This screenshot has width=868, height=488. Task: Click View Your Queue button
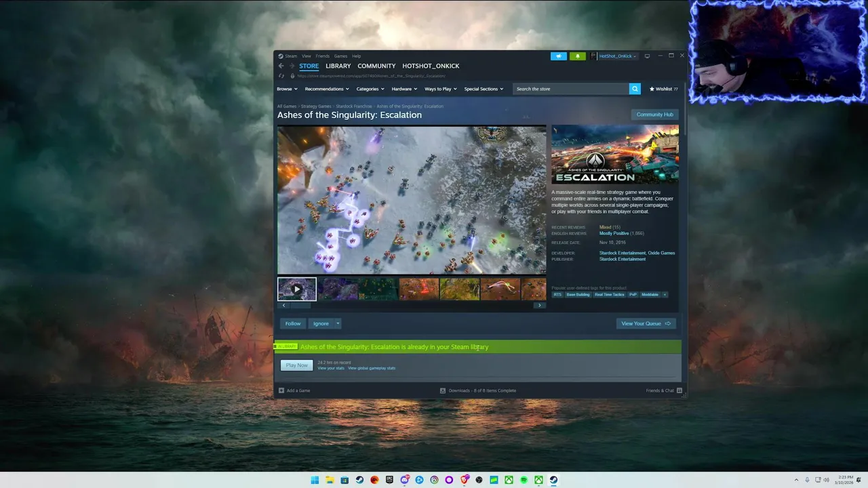tap(646, 323)
